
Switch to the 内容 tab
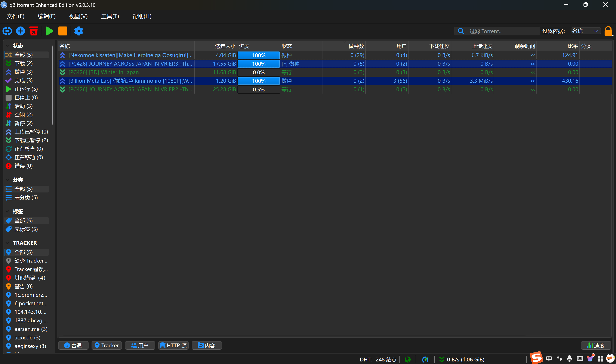click(x=207, y=346)
